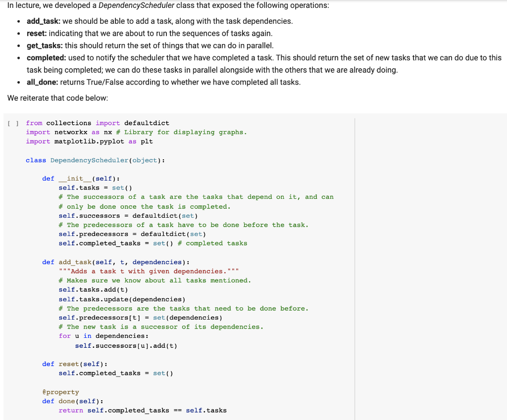The height and width of the screenshot is (420, 507).
Task: Click the empty run-cell brackets icon
Action: coord(12,123)
